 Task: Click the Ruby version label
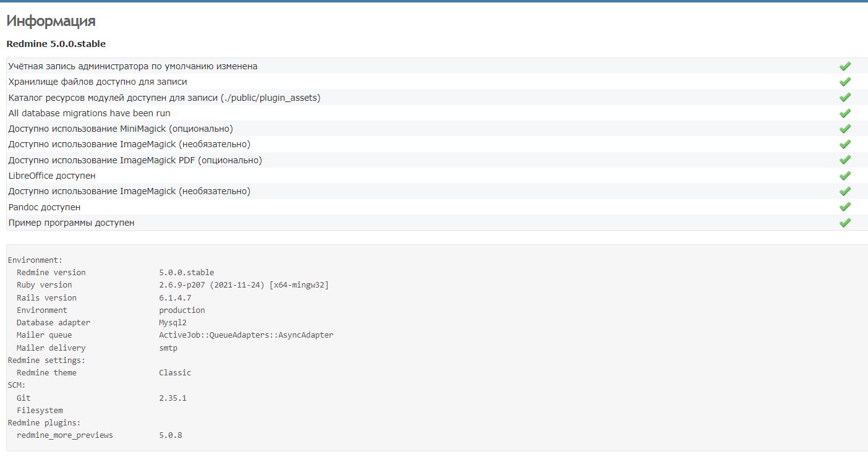pos(45,285)
